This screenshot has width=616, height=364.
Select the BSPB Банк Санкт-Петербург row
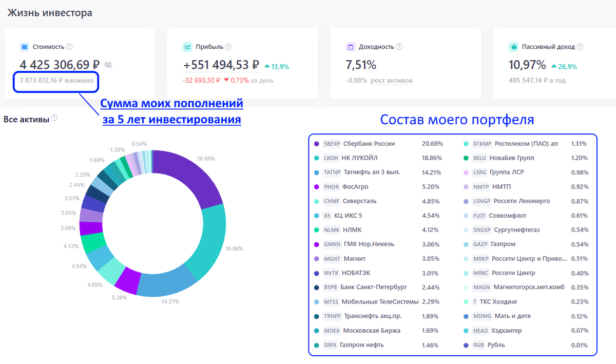379,288
